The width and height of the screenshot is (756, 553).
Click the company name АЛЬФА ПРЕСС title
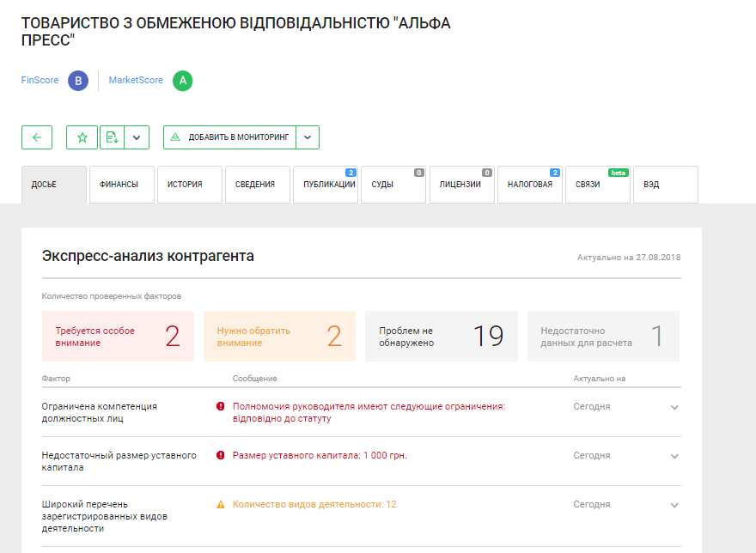coord(235,31)
